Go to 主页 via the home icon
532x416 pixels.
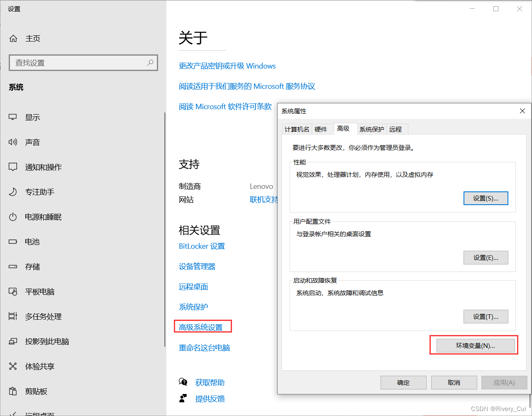coord(13,38)
